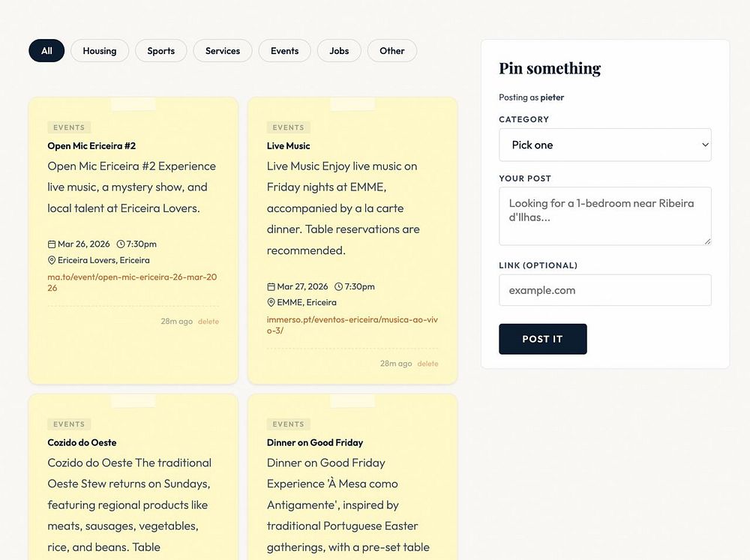This screenshot has height=560, width=750.
Task: Delete the Live Music post
Action: tap(427, 364)
